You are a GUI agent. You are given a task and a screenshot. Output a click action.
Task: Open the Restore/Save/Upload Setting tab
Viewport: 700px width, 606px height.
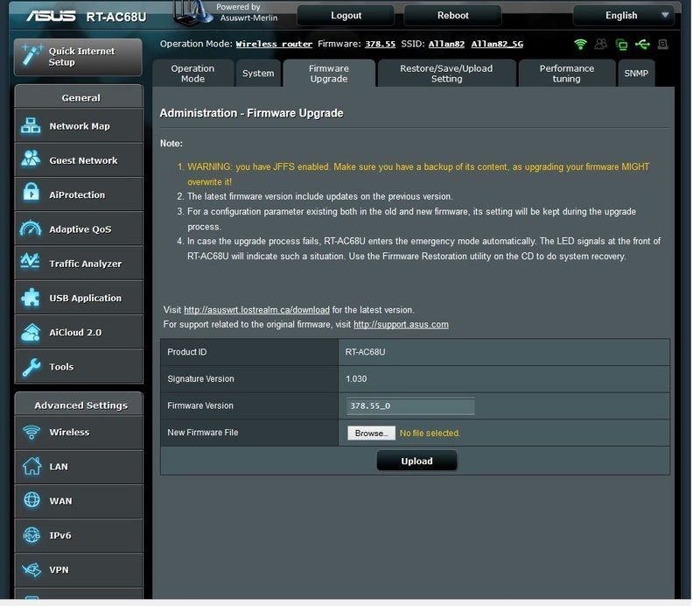click(x=446, y=74)
